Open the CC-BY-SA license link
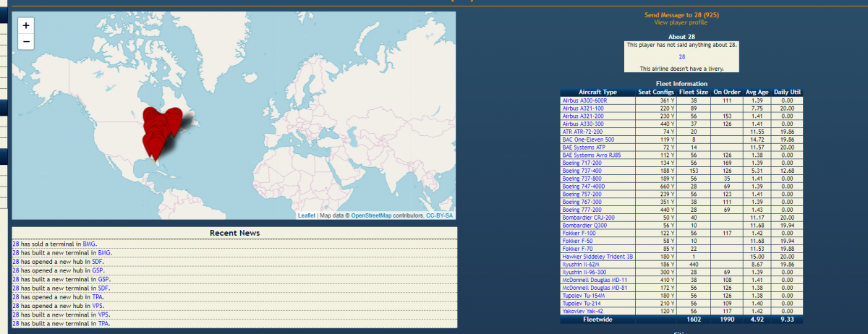The image size is (868, 334). [x=440, y=215]
